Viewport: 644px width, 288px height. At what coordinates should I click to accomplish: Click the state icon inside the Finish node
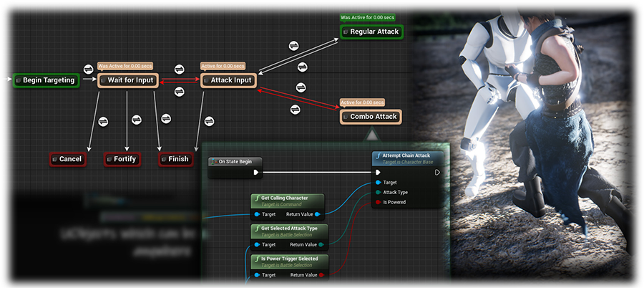(x=165, y=159)
